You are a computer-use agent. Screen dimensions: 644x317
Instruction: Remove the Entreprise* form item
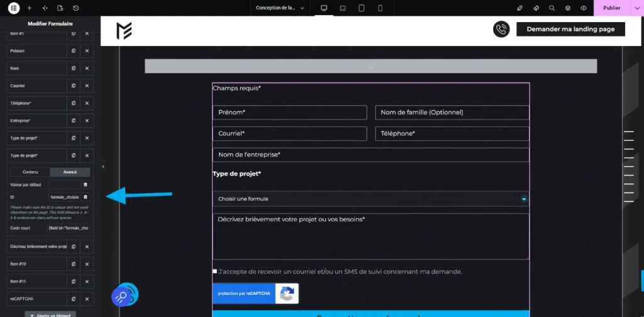coord(87,121)
